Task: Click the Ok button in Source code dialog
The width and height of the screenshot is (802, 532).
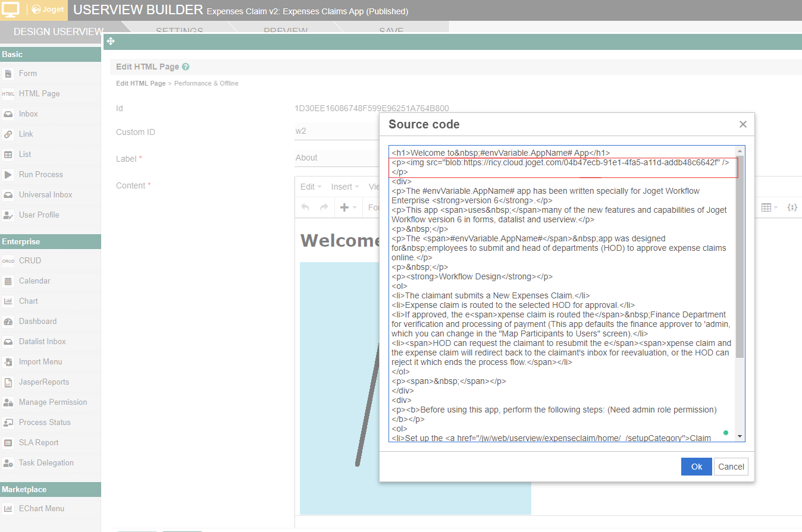Action: [x=696, y=467]
